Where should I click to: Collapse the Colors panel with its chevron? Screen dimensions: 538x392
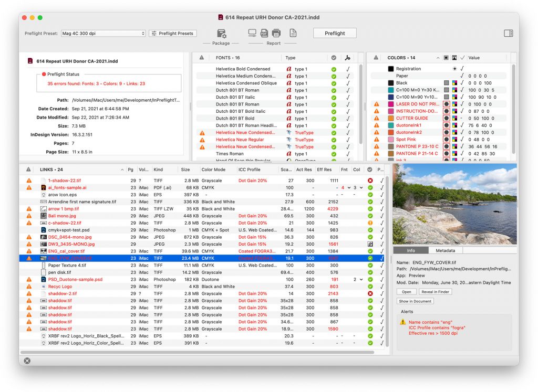point(438,58)
